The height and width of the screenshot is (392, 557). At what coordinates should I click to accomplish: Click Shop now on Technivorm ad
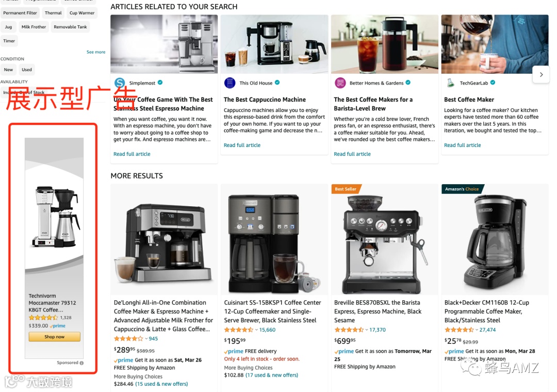click(x=54, y=337)
